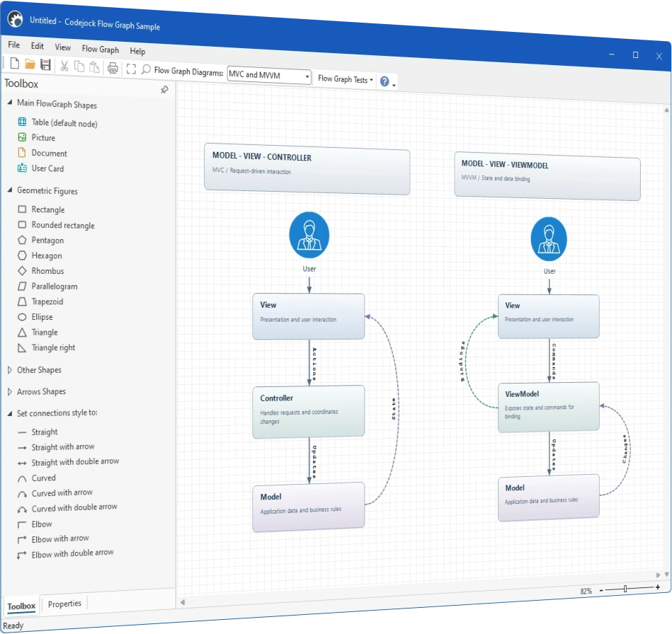The height and width of the screenshot is (634, 672).
Task: Click the Cut scissors icon
Action: coord(64,66)
